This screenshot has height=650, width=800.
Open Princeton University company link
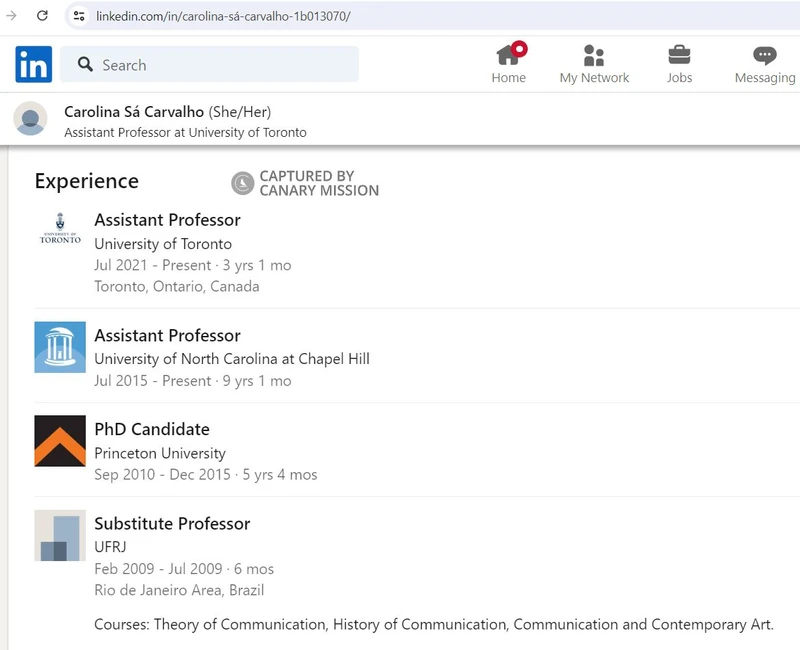click(x=160, y=453)
